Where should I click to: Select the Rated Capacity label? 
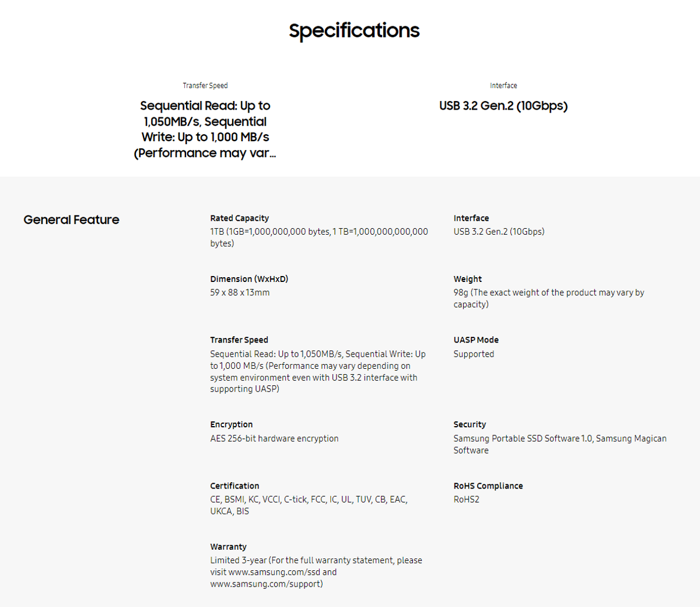click(x=239, y=218)
